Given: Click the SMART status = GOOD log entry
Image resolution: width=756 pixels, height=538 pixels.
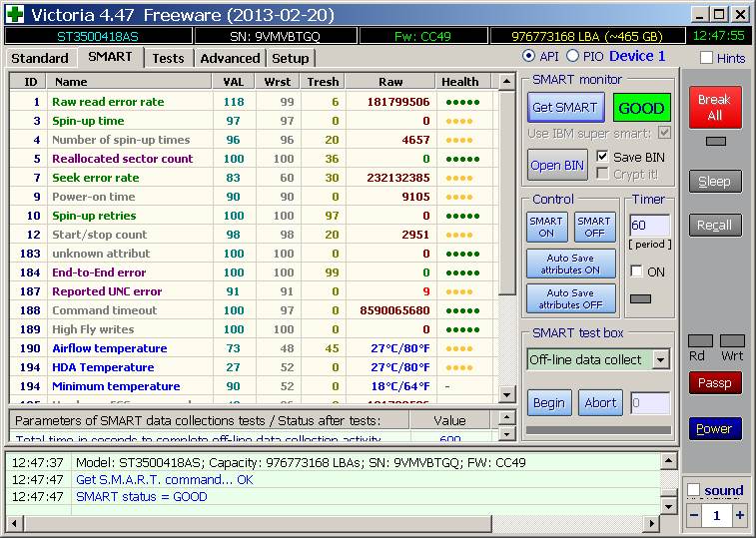Looking at the screenshot, I should tap(141, 496).
